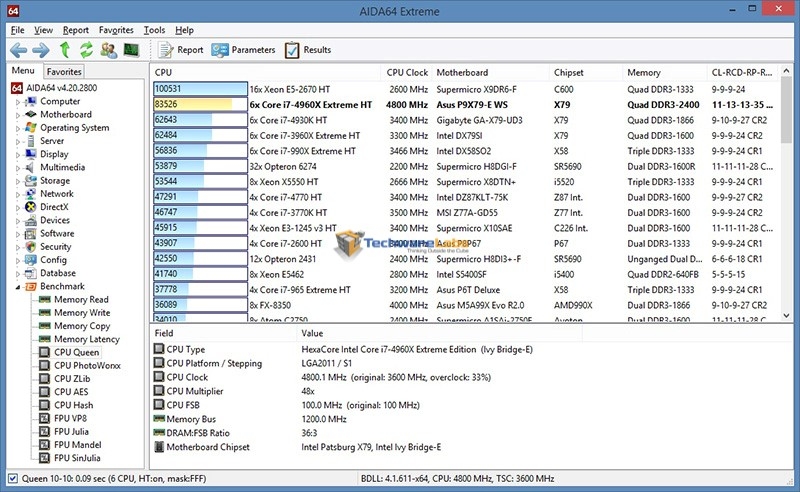This screenshot has width=800, height=492.
Task: Expand the Motherboard tree node
Action: point(18,115)
